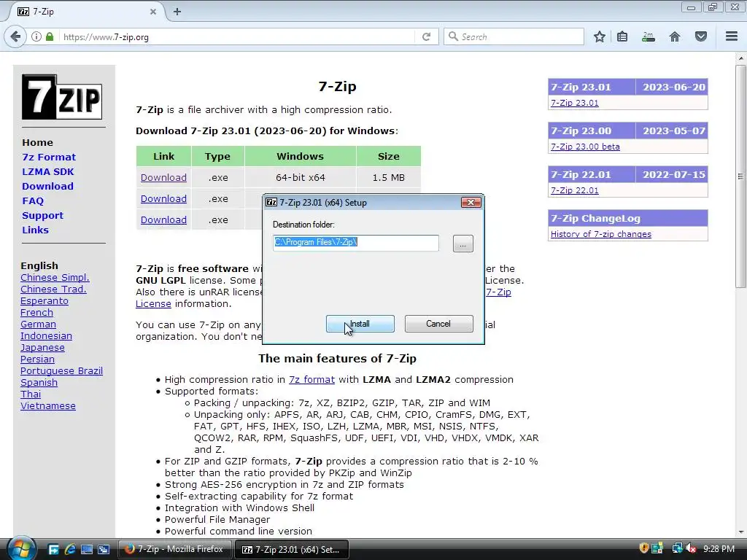Open the 7z format features link
This screenshot has height=560, width=747.
tap(311, 379)
